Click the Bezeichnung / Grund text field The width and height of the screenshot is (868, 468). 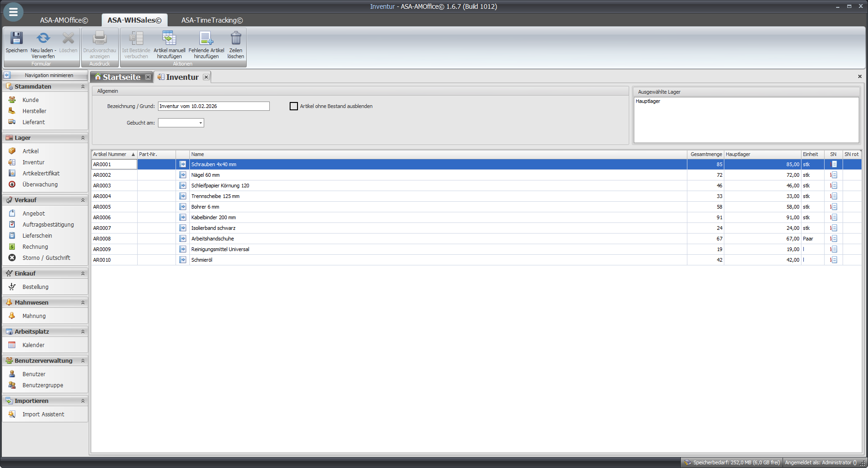click(x=213, y=106)
